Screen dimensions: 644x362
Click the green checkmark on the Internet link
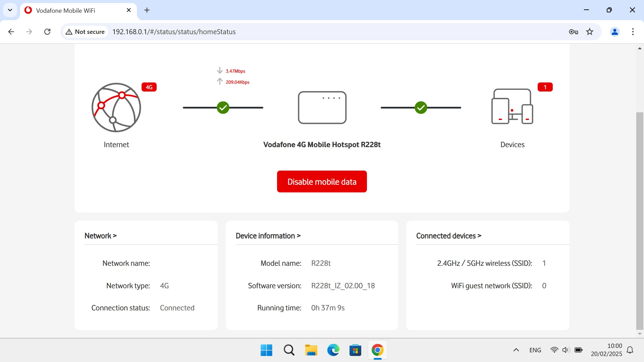pos(223,107)
